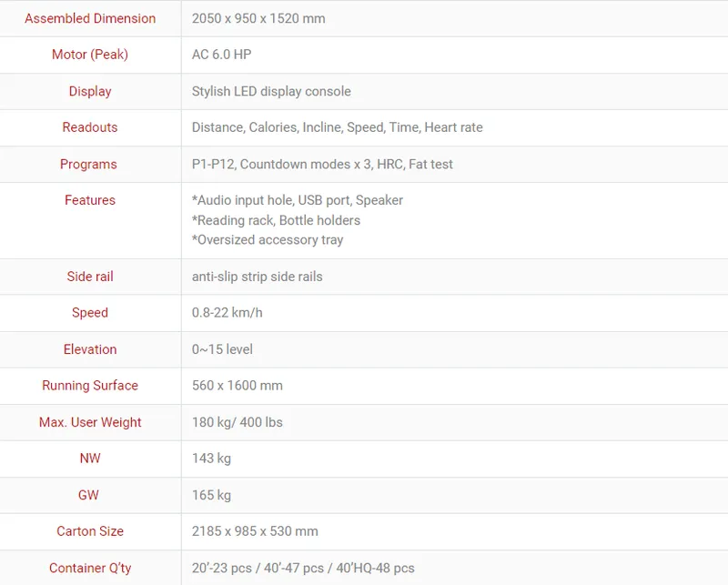This screenshot has width=728, height=585.
Task: Select the 'AC 6.0 HP' value
Action: coord(221,55)
